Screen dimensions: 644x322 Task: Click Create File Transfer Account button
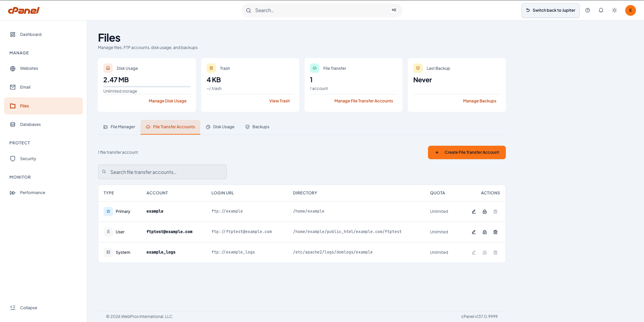[467, 152]
